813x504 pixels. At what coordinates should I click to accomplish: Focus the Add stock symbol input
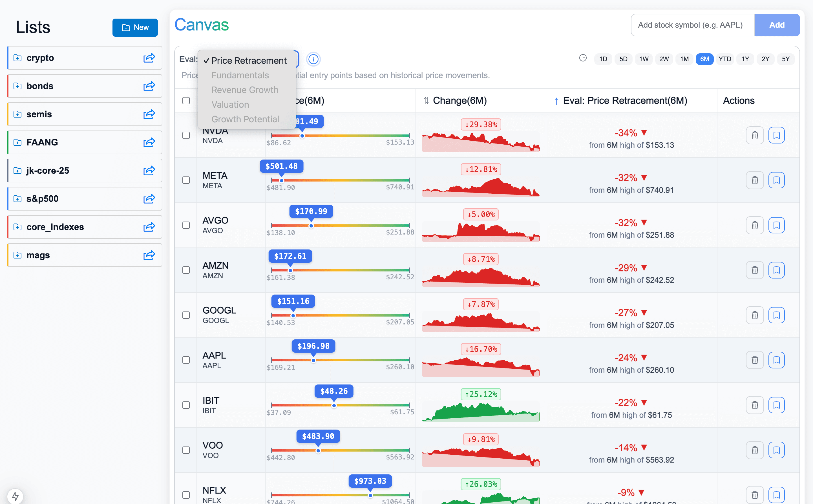point(693,25)
